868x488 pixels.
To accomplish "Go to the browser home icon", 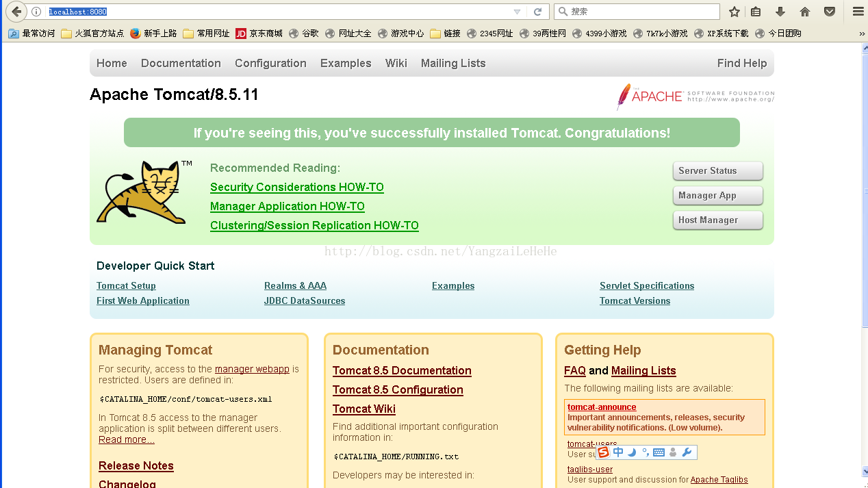I will click(805, 12).
